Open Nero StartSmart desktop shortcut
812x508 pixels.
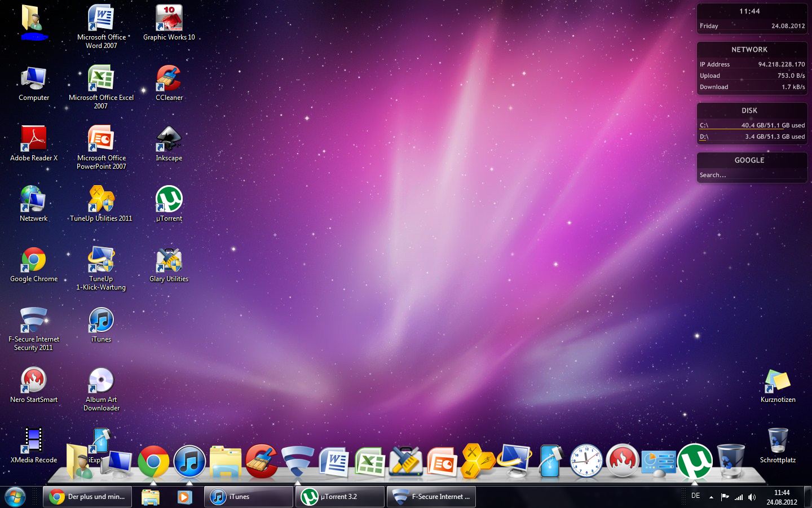[x=34, y=386]
